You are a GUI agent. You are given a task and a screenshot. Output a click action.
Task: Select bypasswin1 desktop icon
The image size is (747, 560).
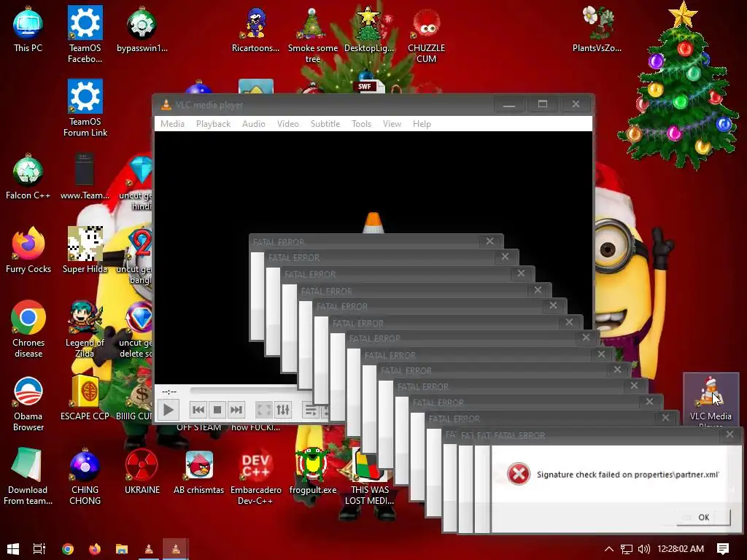click(x=142, y=29)
